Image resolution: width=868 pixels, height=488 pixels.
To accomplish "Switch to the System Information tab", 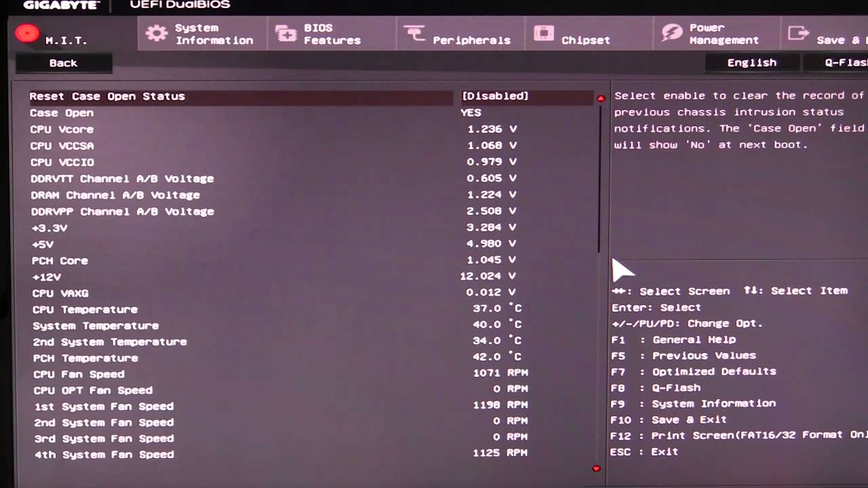I will (214, 34).
